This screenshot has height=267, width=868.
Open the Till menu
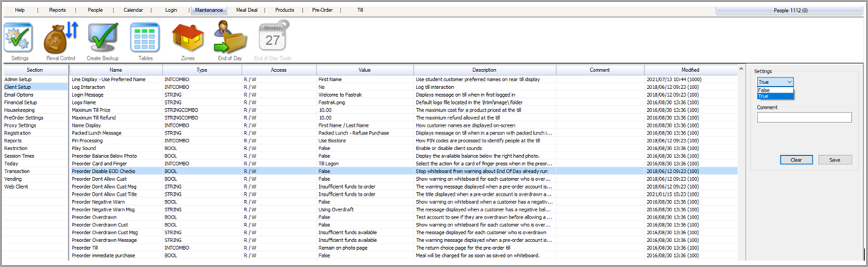pos(360,11)
